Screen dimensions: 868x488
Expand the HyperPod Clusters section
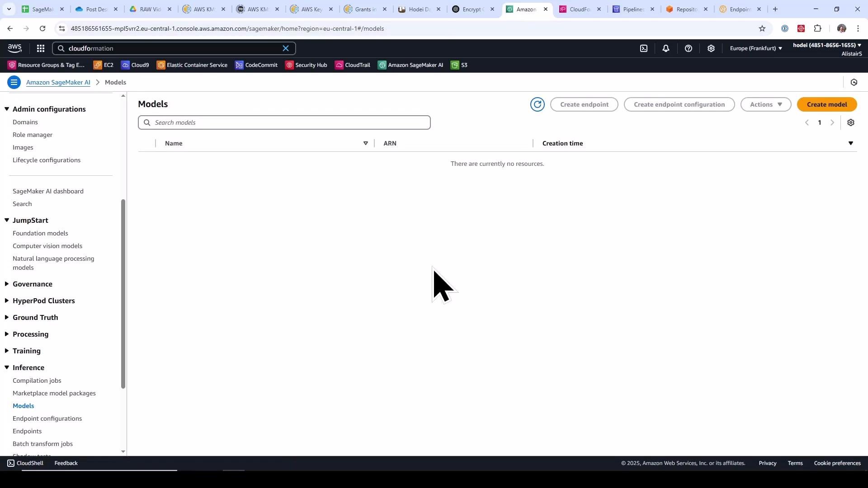7,300
